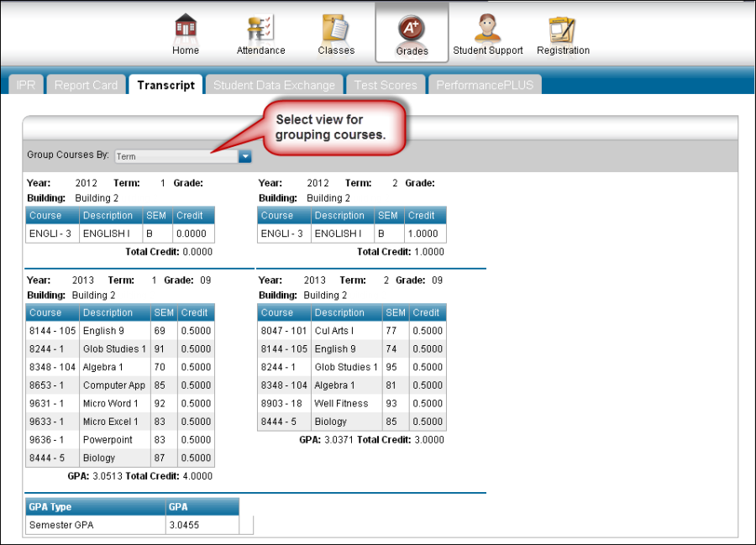Select the Transcript tab

point(165,85)
